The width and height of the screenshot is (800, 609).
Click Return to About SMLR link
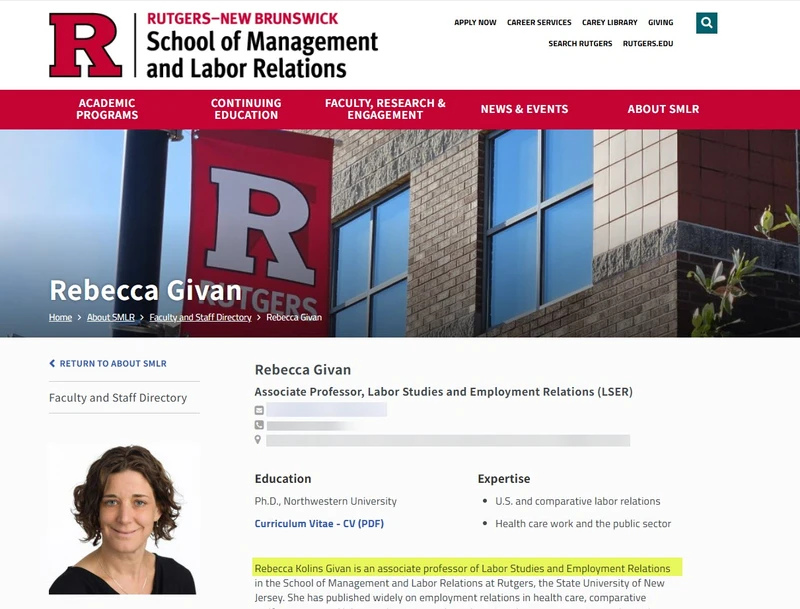[113, 363]
